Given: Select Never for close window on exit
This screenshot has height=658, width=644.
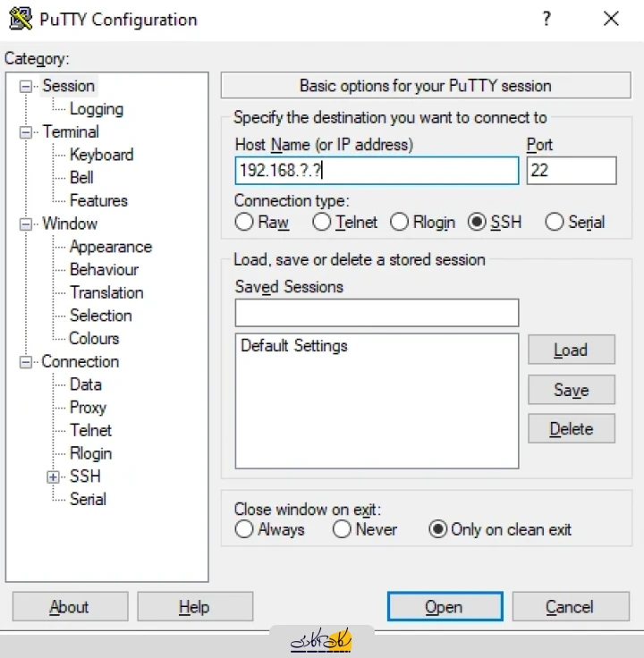Looking at the screenshot, I should coord(342,529).
